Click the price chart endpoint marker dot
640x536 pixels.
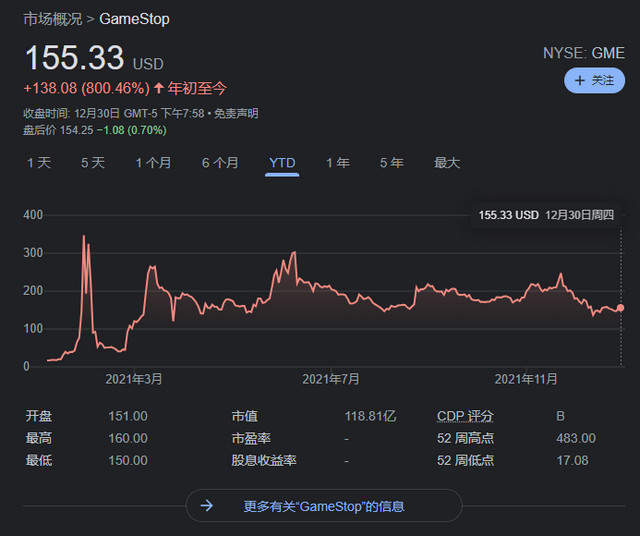[x=620, y=308]
